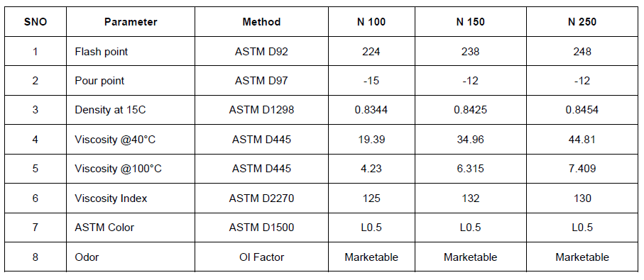Select the 0.8344 density value
Screen dimensions: 644x280
pyautogui.click(x=371, y=110)
